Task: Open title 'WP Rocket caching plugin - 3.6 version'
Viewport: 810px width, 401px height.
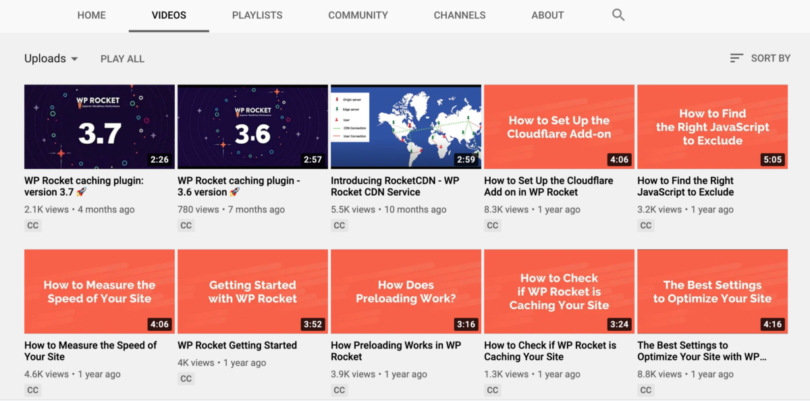Action: click(239, 187)
